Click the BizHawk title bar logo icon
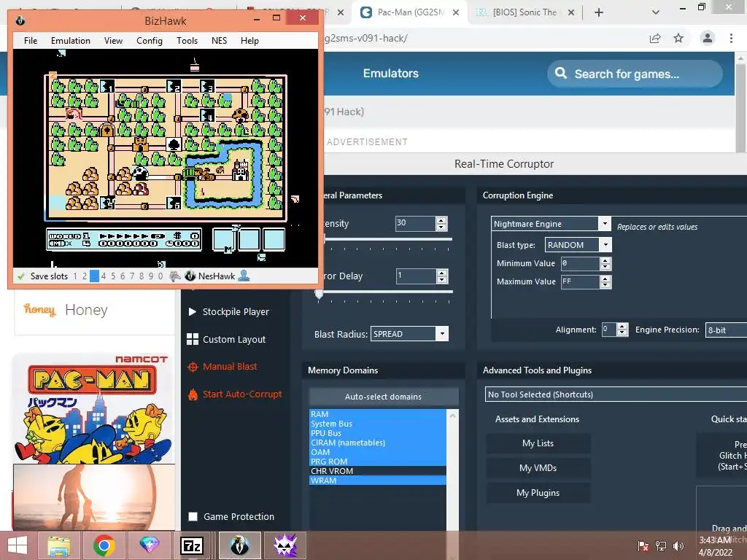The image size is (747, 560). [x=20, y=20]
